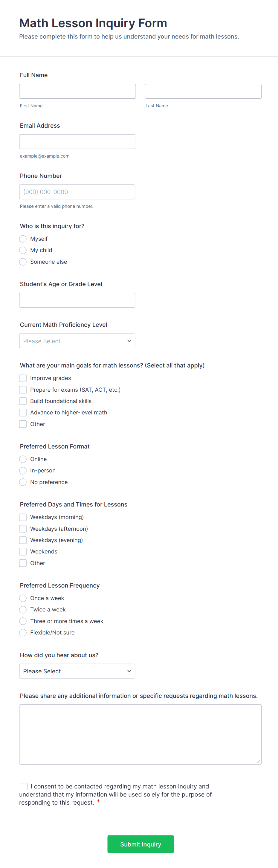This screenshot has width=278, height=868.
Task: Focus the Email Address input
Action: (77, 141)
